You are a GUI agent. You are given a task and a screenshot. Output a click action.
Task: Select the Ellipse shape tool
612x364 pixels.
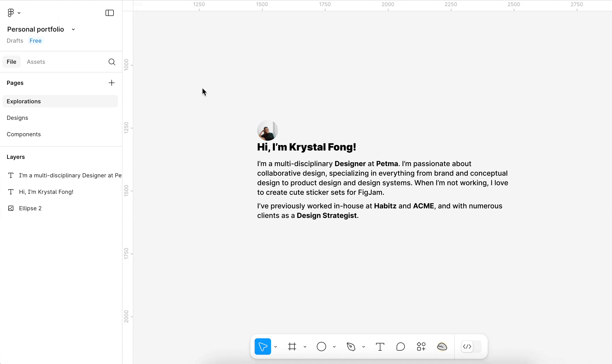(x=321, y=347)
